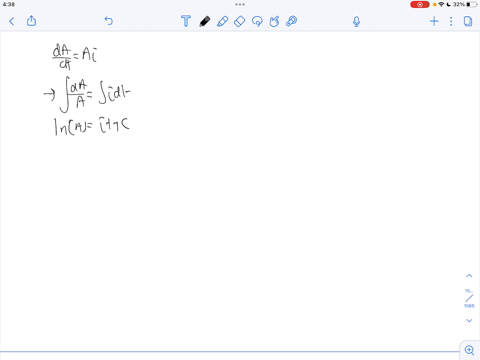Start audio recording with microphone

coord(356,22)
